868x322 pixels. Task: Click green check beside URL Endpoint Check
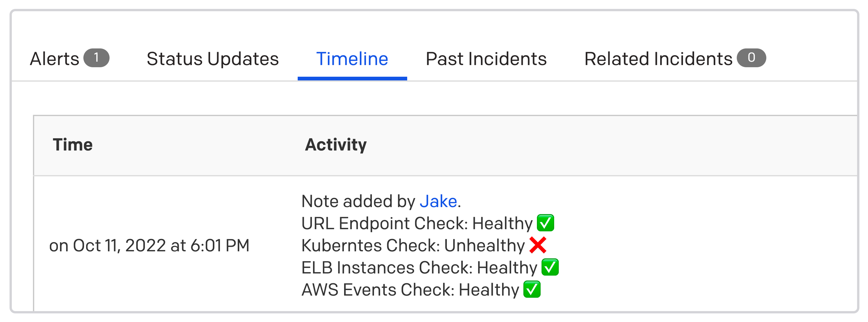pos(546,223)
